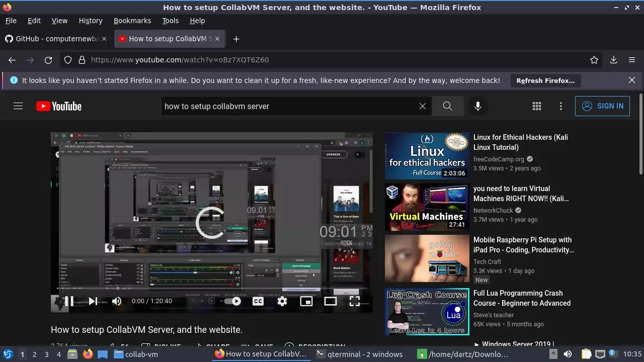Open the player settings gear

(x=282, y=301)
